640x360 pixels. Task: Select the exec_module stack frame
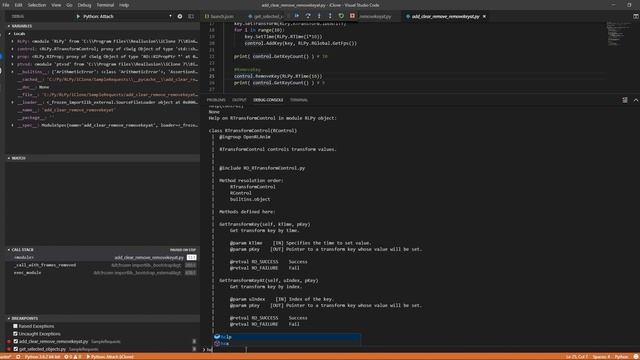102,273
